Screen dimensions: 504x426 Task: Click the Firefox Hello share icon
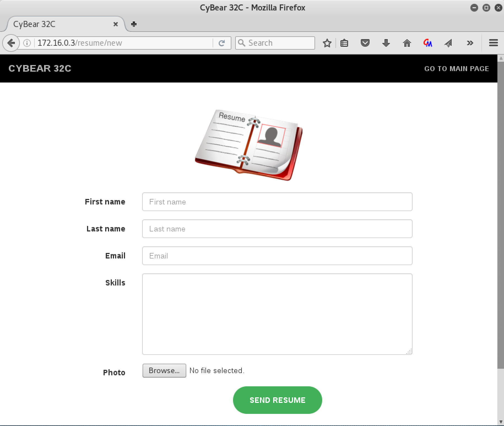[x=448, y=43]
